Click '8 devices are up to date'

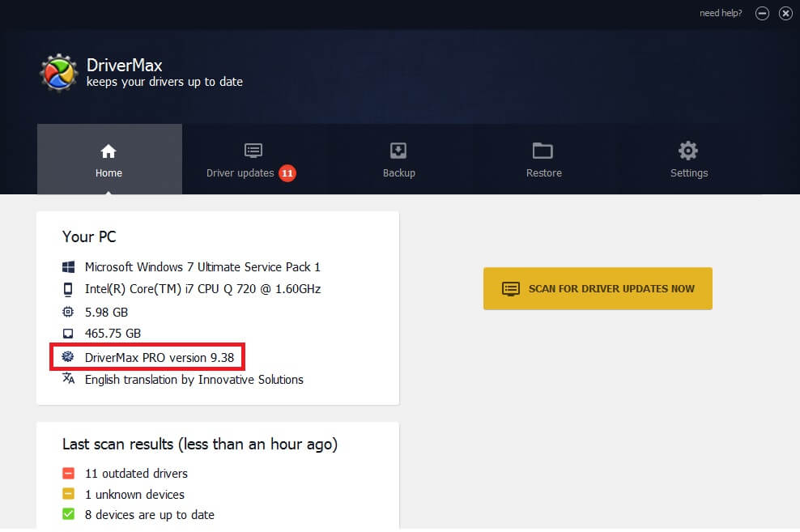[150, 515]
